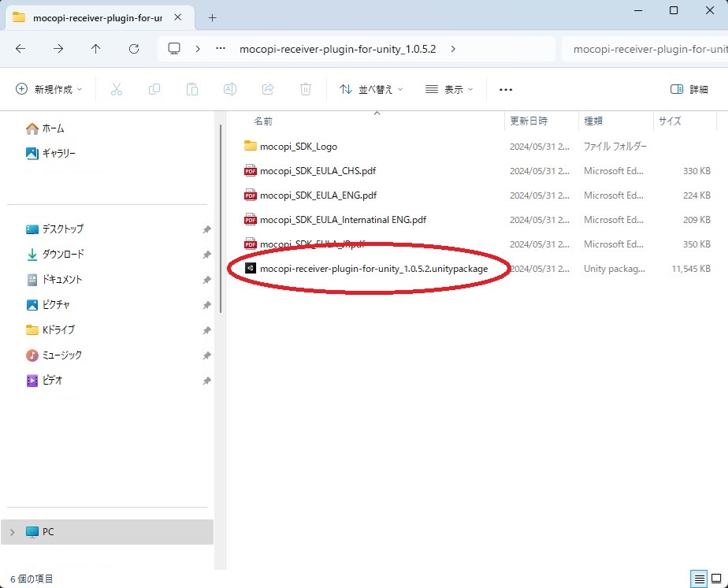Click the pin icon beside Kドライブ
Image resolution: width=728 pixels, height=588 pixels.
207,329
